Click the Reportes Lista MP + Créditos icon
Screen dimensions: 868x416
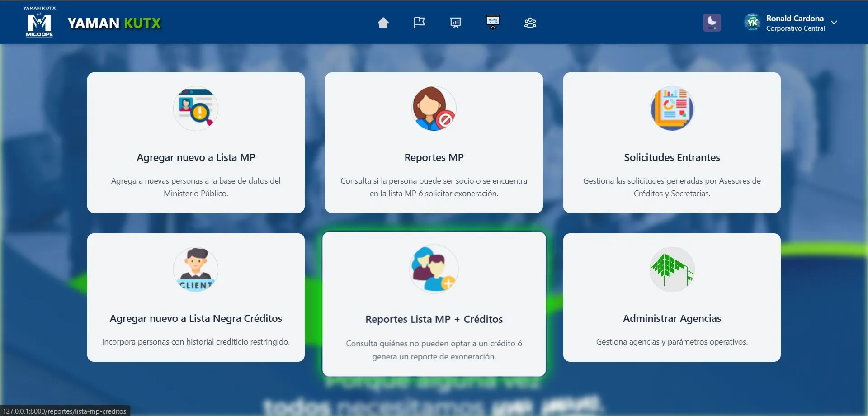click(434, 269)
